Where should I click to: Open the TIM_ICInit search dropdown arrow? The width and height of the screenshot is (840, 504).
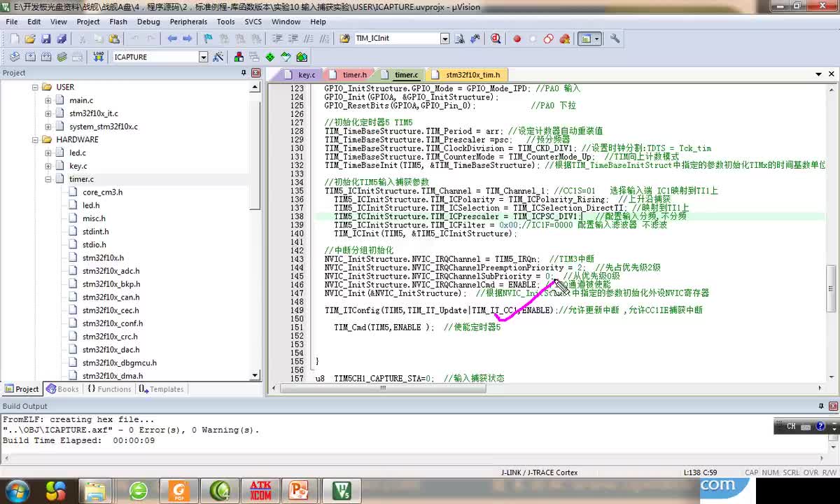click(x=444, y=38)
